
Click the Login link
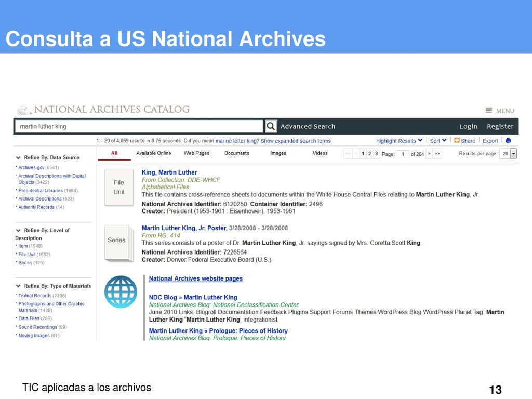(x=468, y=127)
